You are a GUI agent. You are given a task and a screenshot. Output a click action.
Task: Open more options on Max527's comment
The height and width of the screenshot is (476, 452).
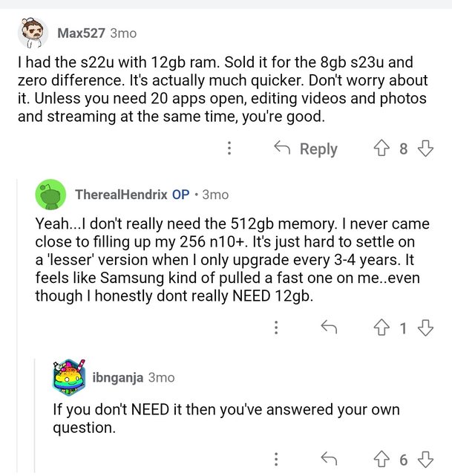point(229,149)
